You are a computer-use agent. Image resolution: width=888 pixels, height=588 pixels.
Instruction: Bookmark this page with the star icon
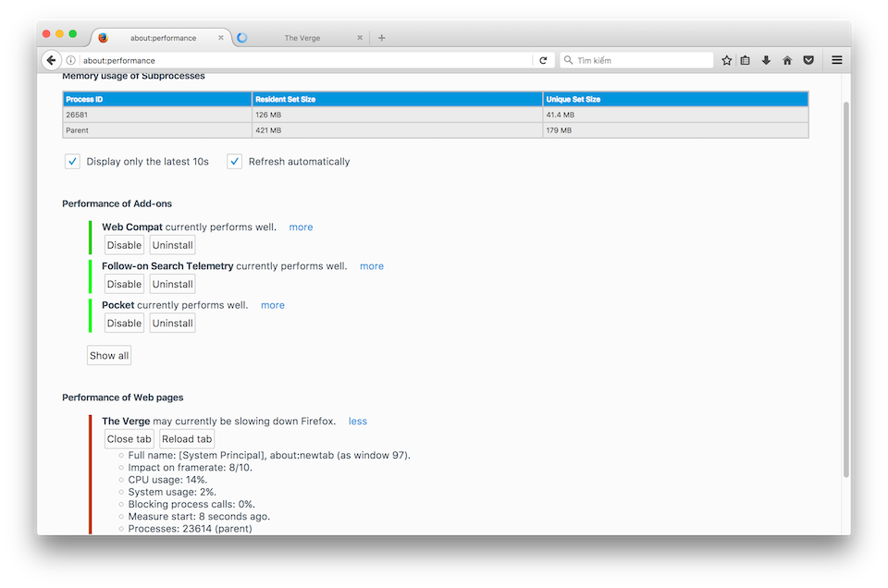tap(726, 59)
